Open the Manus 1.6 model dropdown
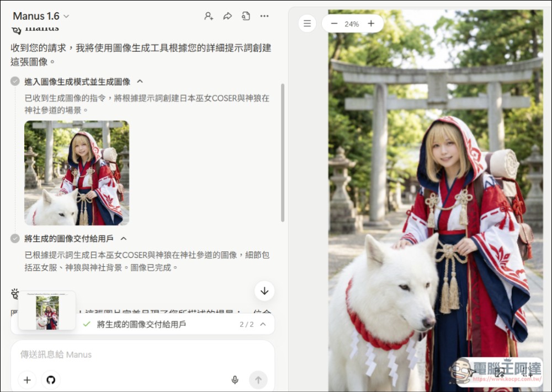Screen dimensions: 552x392 (41, 16)
